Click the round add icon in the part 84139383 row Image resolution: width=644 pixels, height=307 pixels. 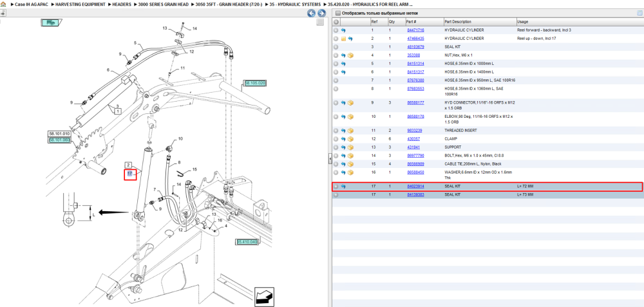point(336,195)
